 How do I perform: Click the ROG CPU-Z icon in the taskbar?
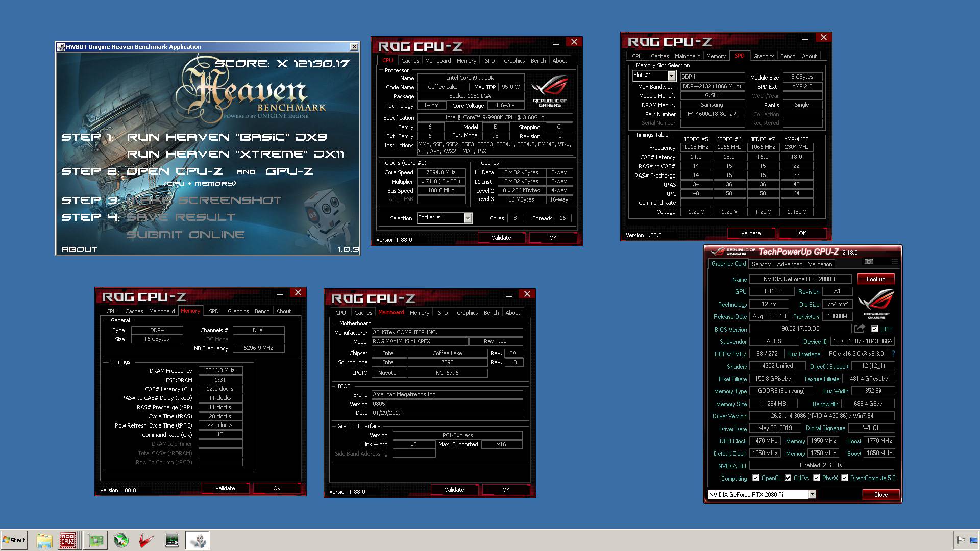68,540
